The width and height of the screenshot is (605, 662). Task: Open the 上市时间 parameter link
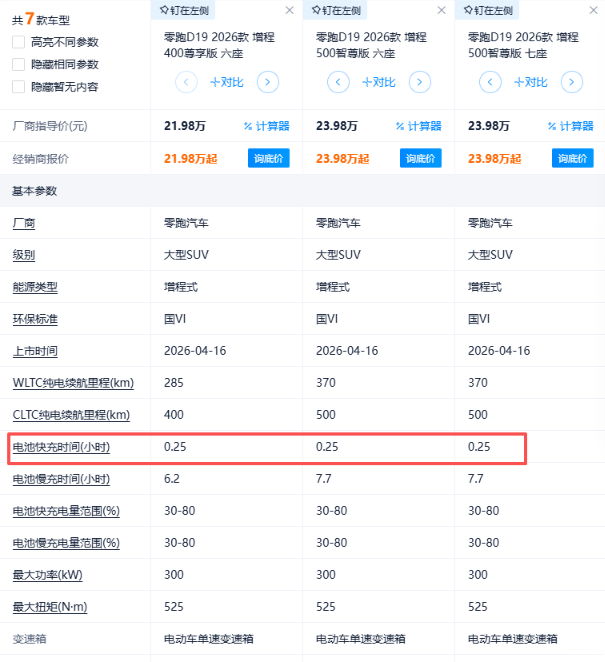(35, 351)
